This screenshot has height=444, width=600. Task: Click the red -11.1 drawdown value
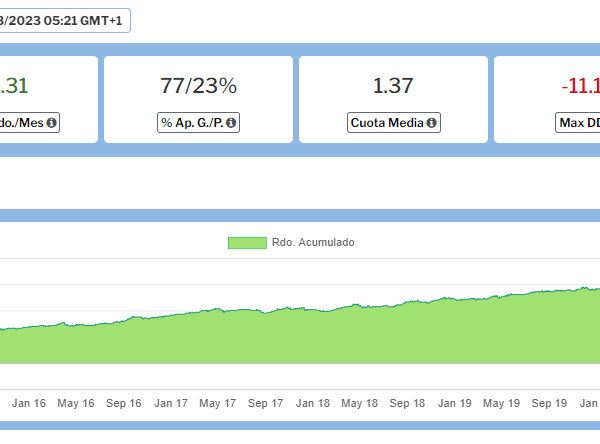point(580,86)
